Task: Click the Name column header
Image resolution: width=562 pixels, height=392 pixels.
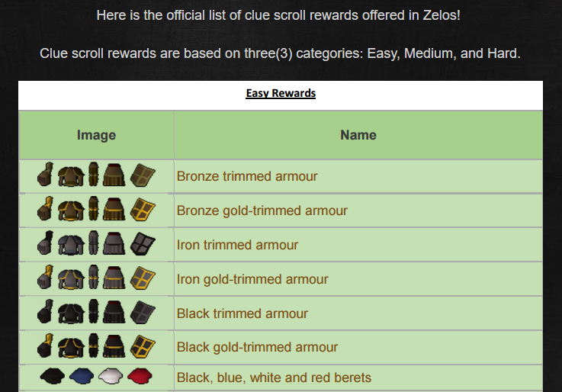Action: point(358,135)
